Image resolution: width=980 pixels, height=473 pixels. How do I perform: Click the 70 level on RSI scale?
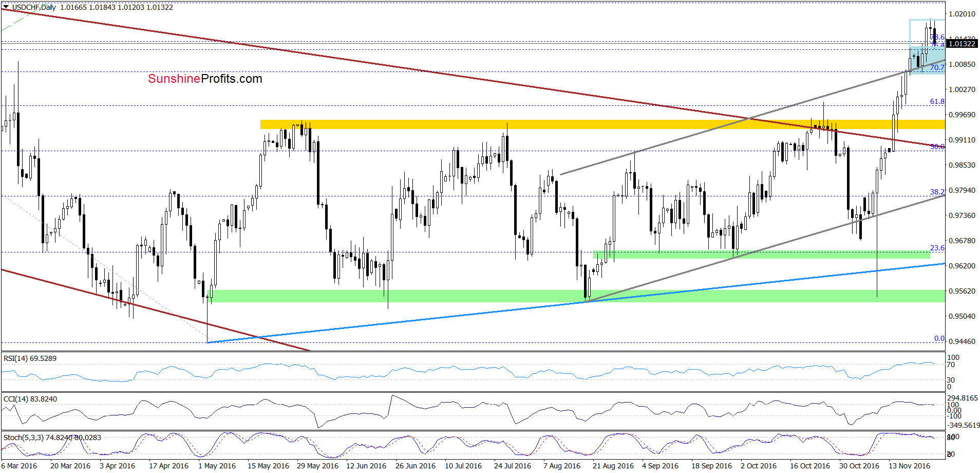[x=951, y=365]
